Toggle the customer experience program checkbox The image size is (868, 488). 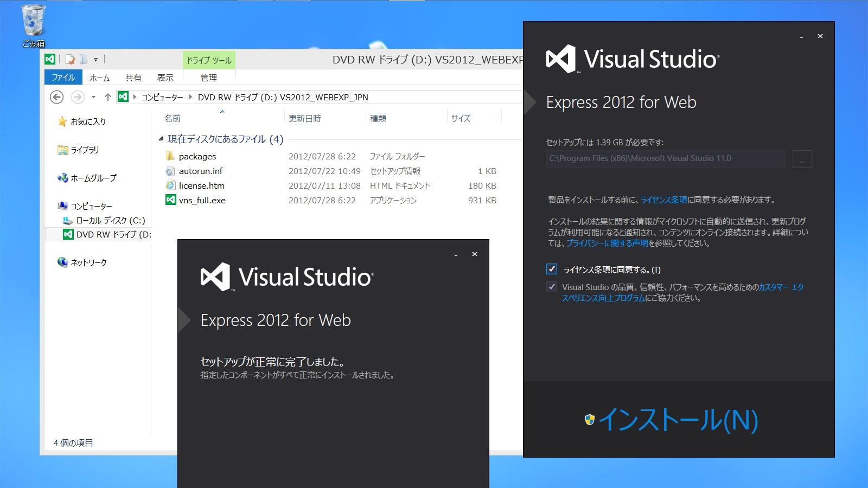[x=552, y=287]
